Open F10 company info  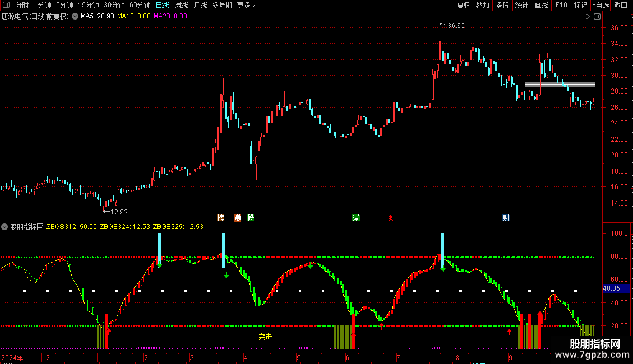[561, 5]
